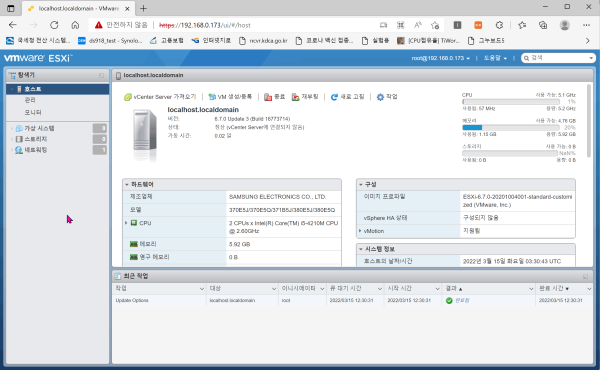The width and height of the screenshot is (600, 370).
Task: Expand the vMotion row
Action: [360, 231]
